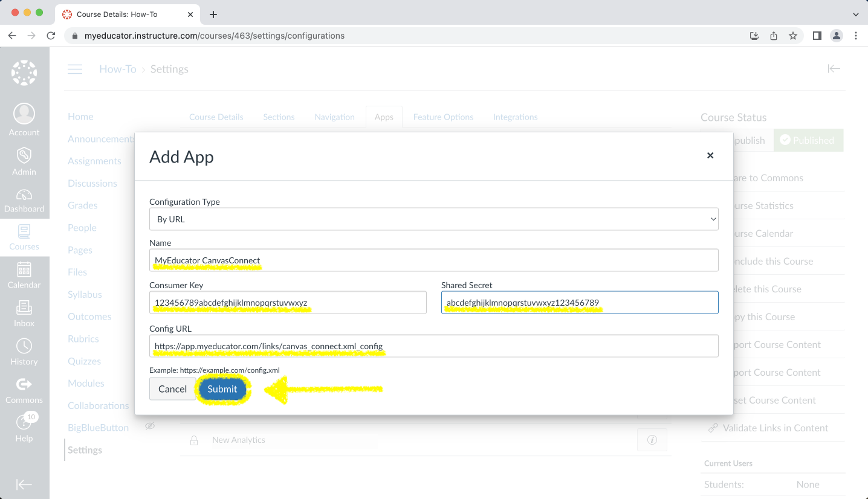868x499 pixels.
Task: Click the browser share icon
Action: tap(774, 36)
